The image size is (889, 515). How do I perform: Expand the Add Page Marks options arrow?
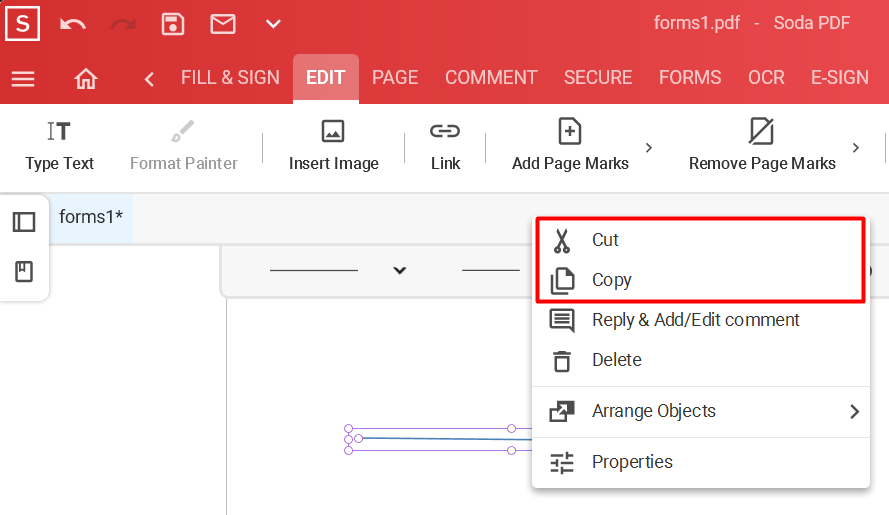649,147
